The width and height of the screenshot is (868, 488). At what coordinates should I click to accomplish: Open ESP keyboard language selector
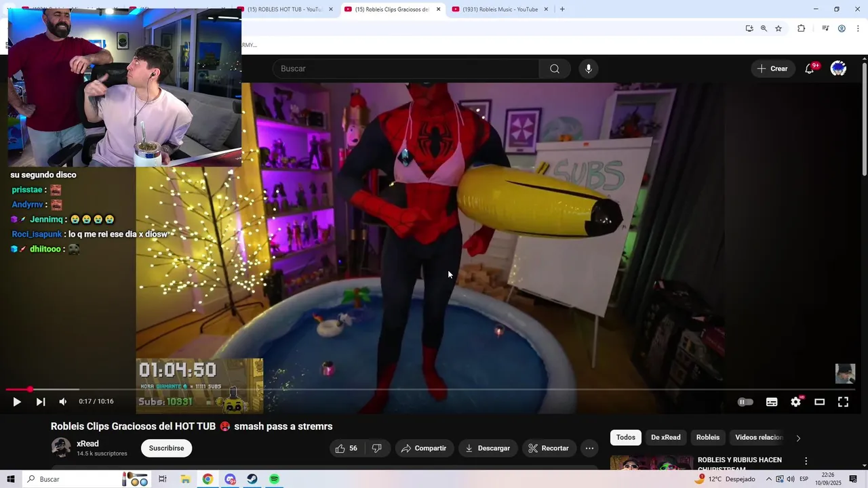pos(804,479)
